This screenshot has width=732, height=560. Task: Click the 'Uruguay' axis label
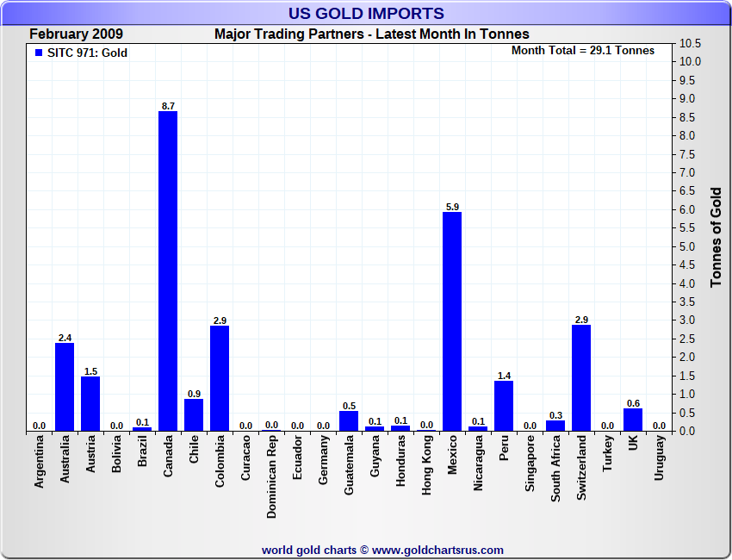tap(659, 457)
